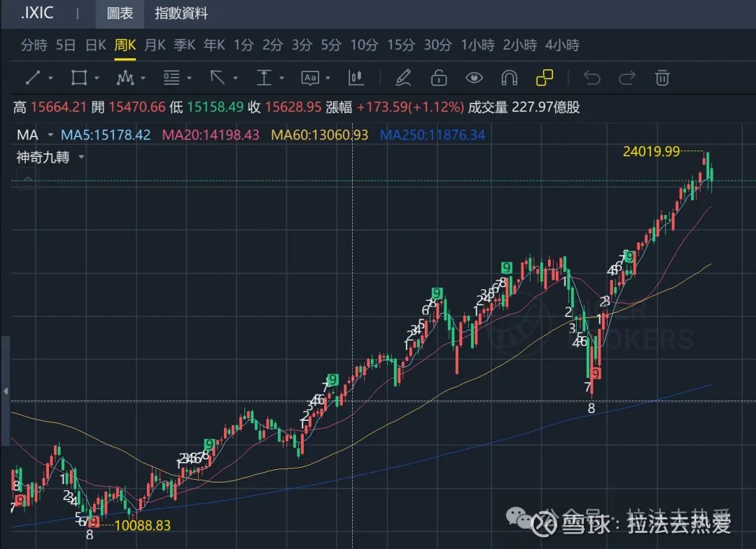
Task: Select the arrow annotation tool
Action: (x=218, y=78)
